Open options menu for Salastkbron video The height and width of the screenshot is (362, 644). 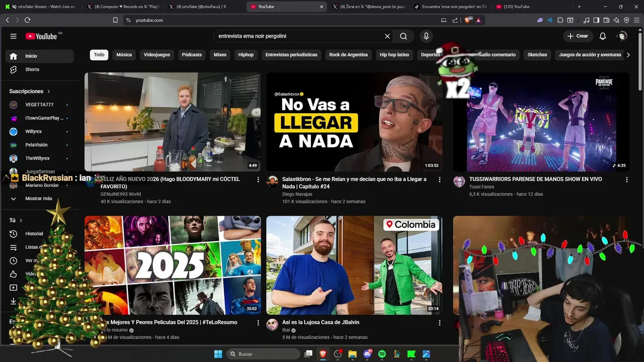[x=440, y=179]
